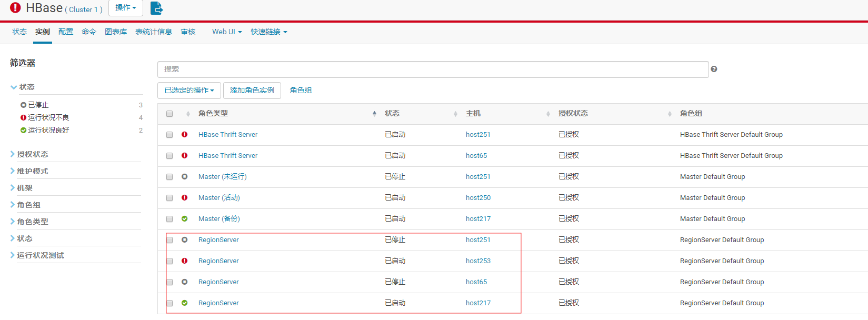
Task: Click the bad-health icon for Thrift Server host251
Action: pyautogui.click(x=185, y=134)
